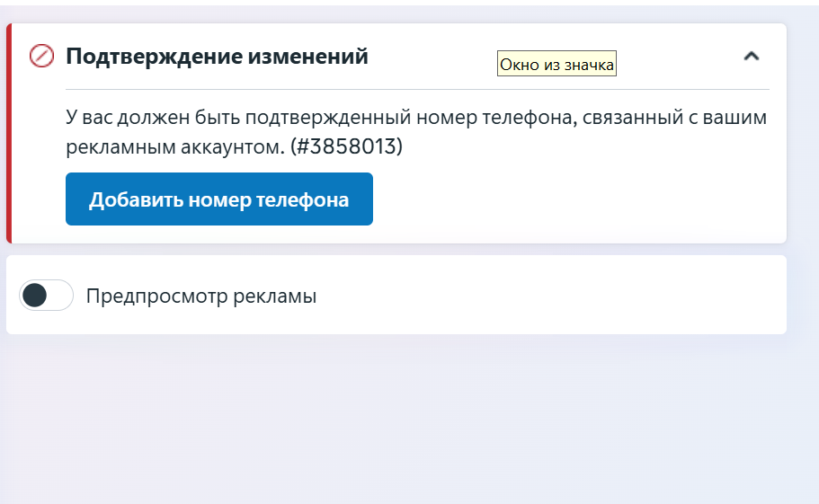Viewport: 819px width, 504px height.
Task: Click the red prohibition icon beside the heading
Action: coord(41,56)
